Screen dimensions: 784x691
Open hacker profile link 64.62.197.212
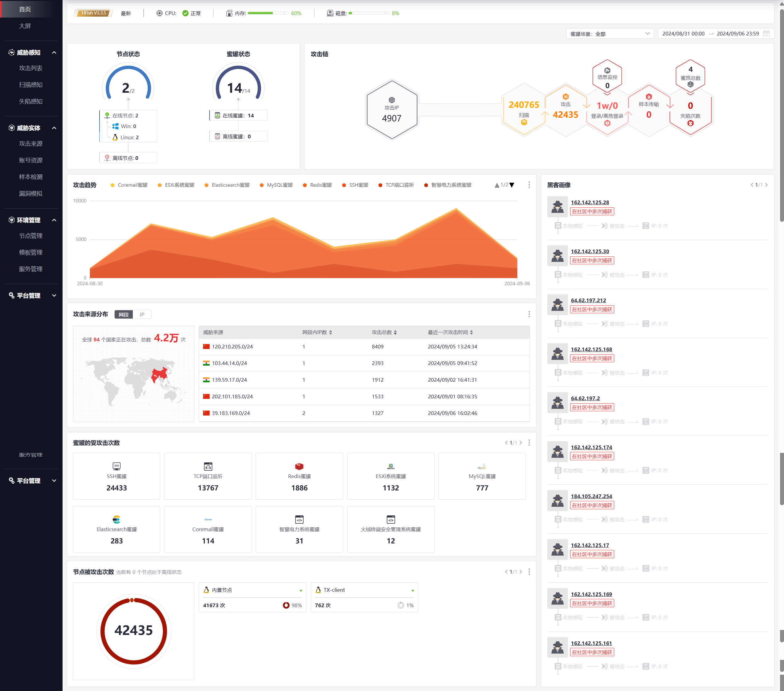588,300
